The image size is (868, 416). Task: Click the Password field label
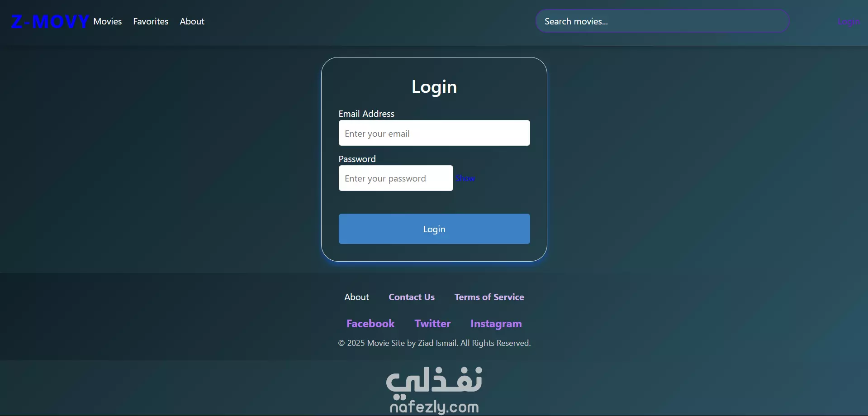pyautogui.click(x=357, y=159)
